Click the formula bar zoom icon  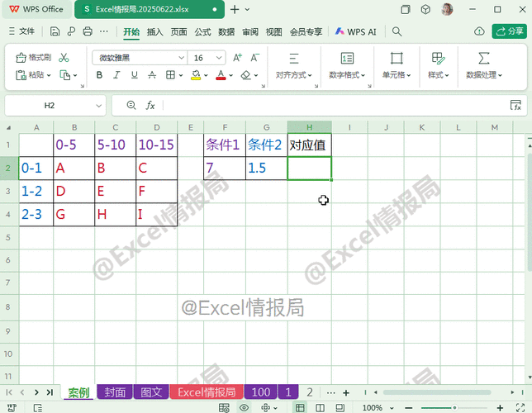click(x=131, y=105)
